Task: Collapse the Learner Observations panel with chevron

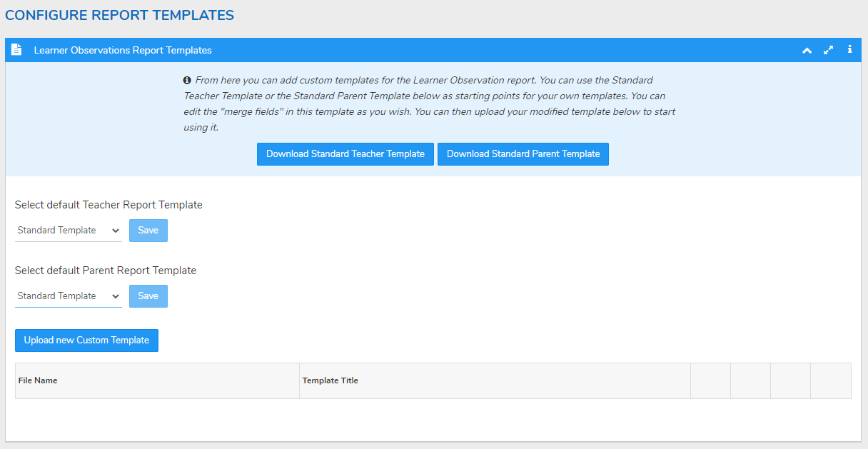Action: [x=807, y=50]
